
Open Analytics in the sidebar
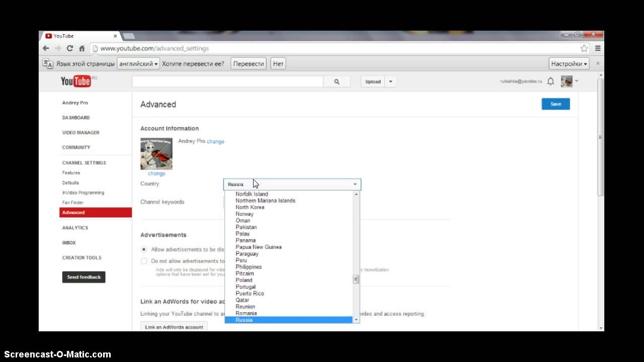pos(75,228)
